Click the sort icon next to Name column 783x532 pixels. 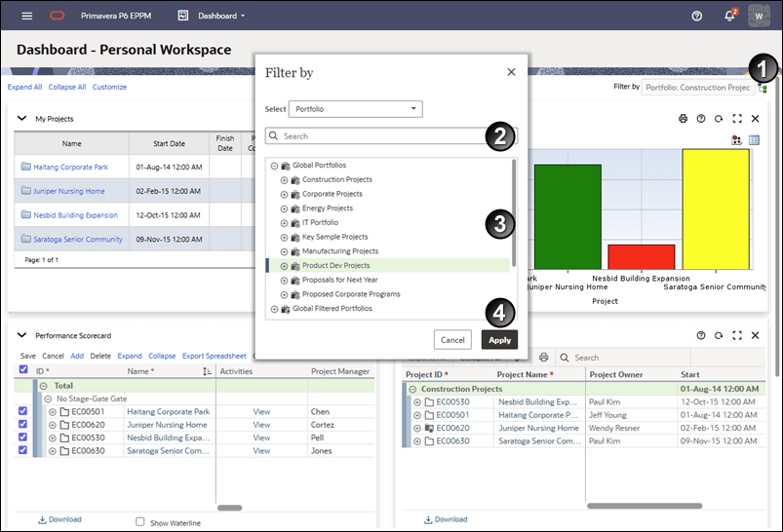point(207,371)
